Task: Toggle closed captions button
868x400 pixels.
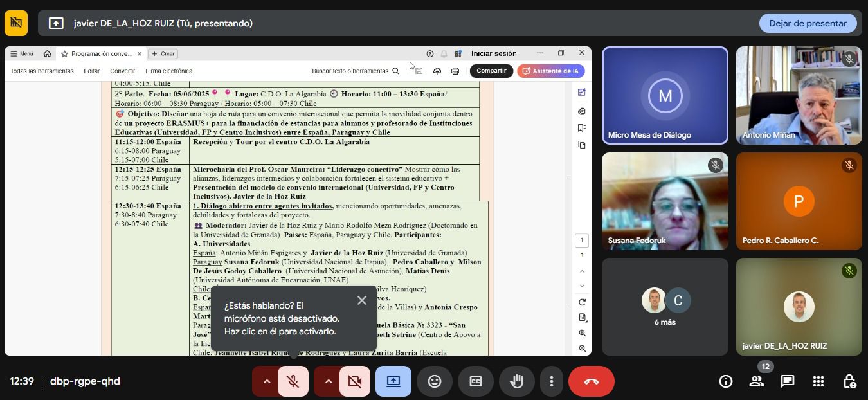Action: coord(476,381)
